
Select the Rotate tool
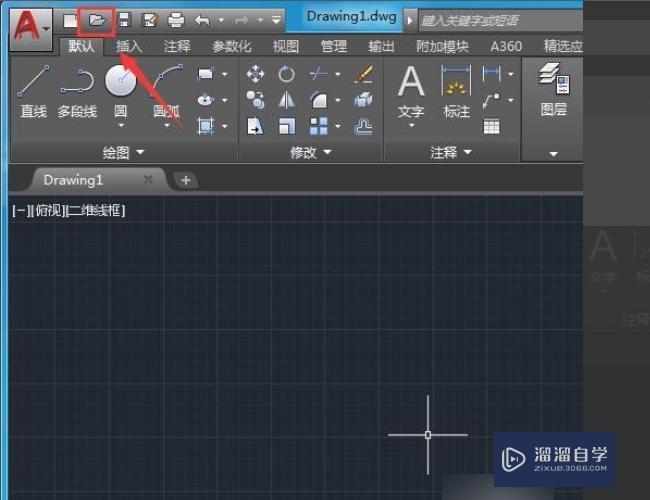click(x=286, y=74)
